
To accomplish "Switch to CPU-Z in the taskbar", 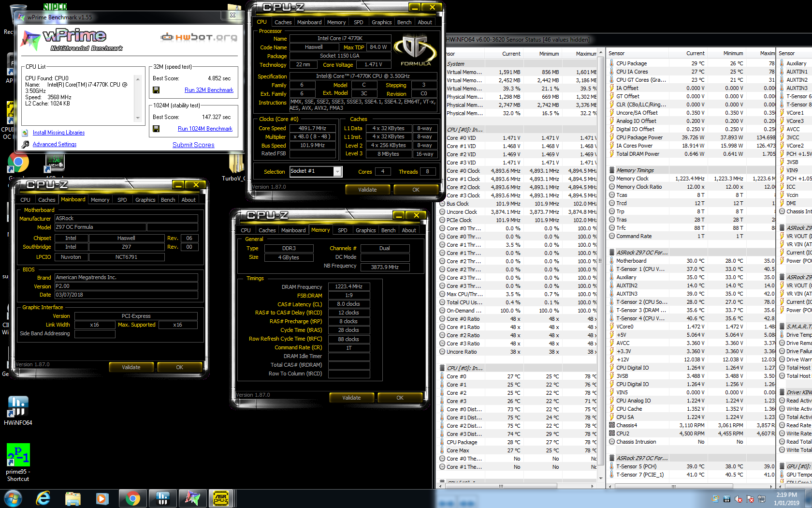I will [x=221, y=498].
